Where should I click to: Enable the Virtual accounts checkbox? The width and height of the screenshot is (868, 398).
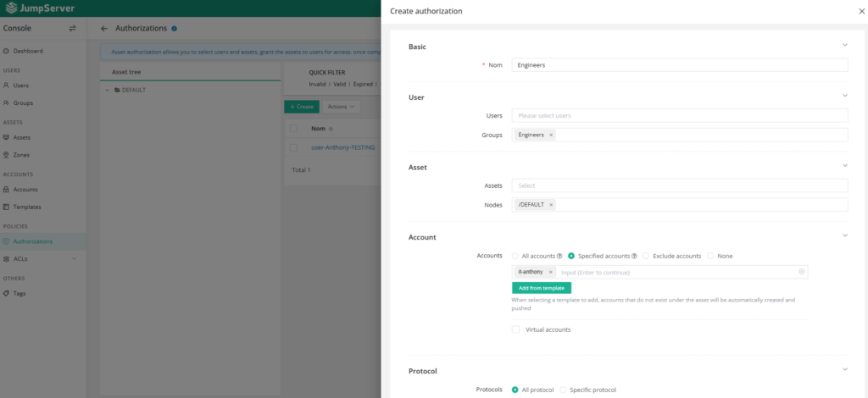pos(515,329)
